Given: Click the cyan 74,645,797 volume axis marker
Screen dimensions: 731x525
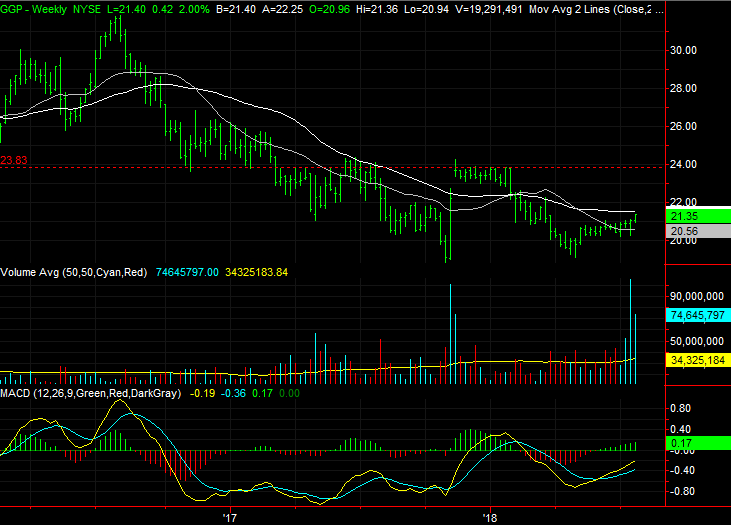Looking at the screenshot, I should [698, 315].
